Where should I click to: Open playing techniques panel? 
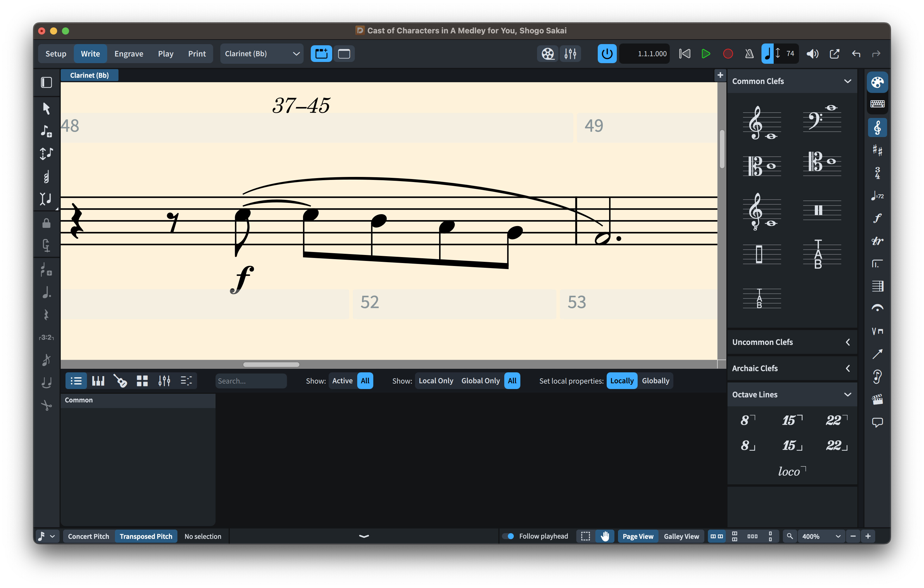(877, 331)
